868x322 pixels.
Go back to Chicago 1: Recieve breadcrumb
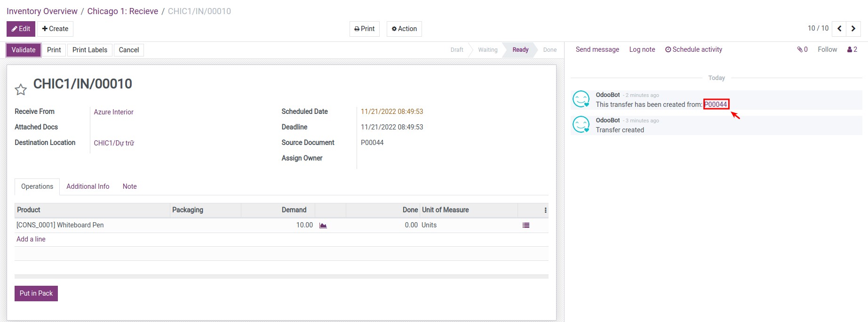click(123, 11)
